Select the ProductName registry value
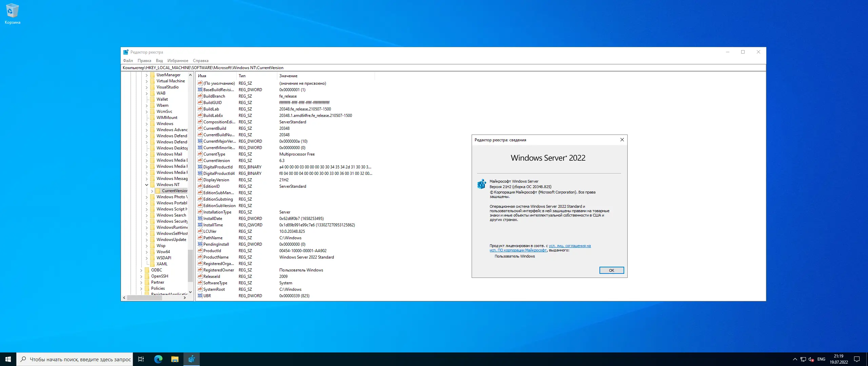The image size is (868, 366). (x=216, y=257)
